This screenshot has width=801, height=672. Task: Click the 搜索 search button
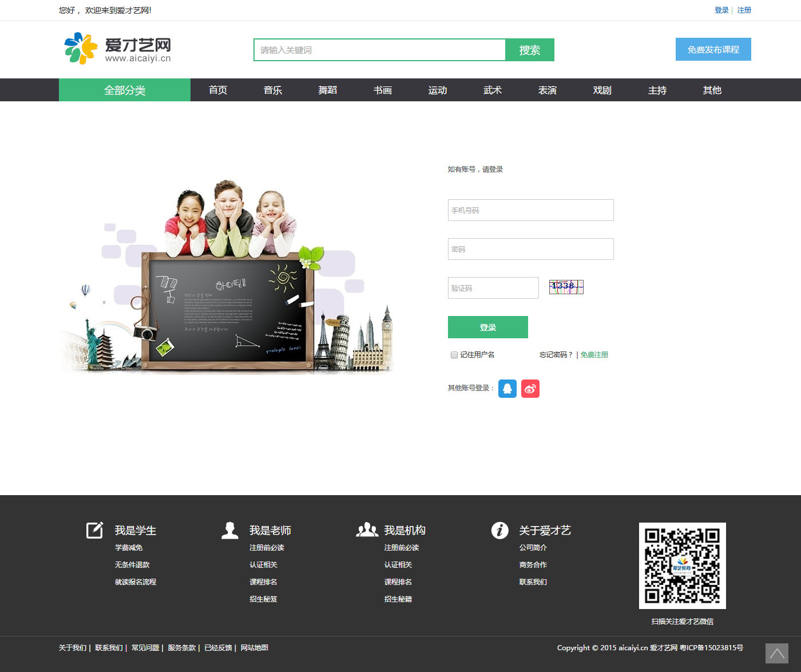[530, 50]
